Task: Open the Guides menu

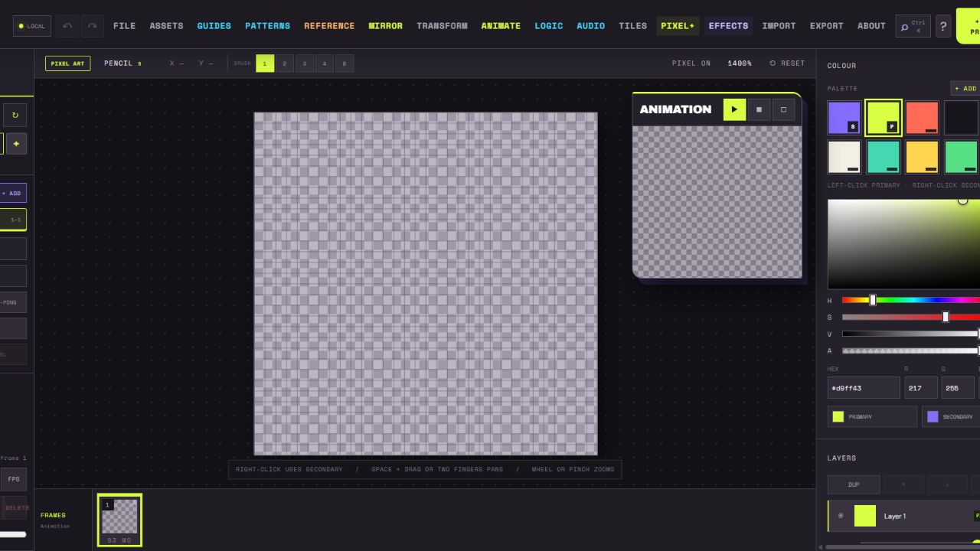Action: tap(214, 26)
